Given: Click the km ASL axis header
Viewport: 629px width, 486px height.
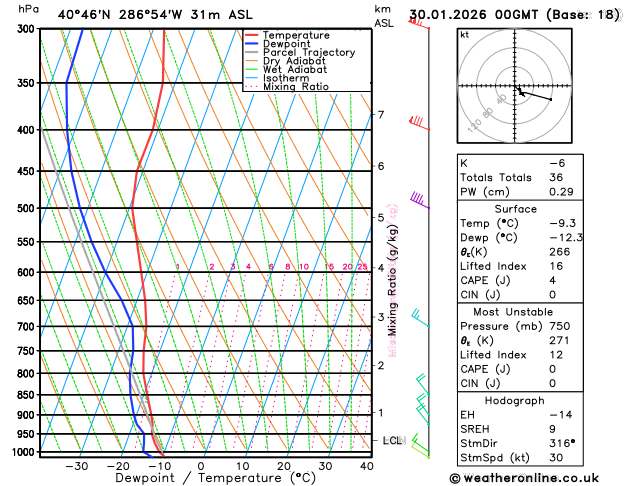Looking at the screenshot, I should coord(383,16).
